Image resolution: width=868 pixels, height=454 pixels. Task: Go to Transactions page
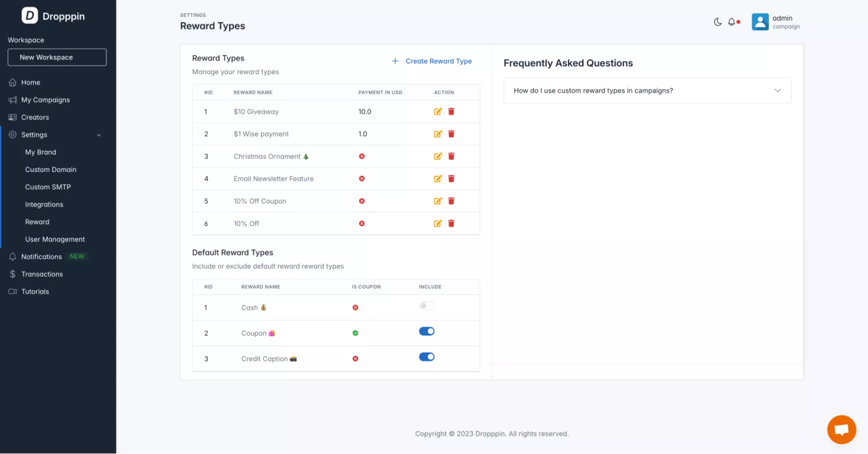[42, 274]
